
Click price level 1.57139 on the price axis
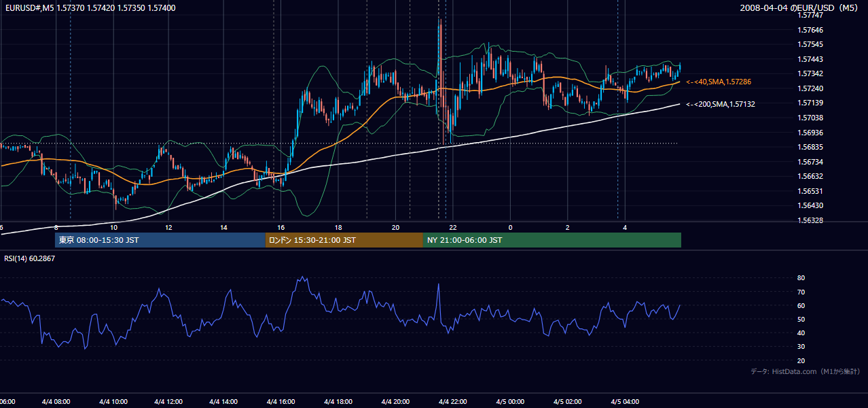[810, 103]
